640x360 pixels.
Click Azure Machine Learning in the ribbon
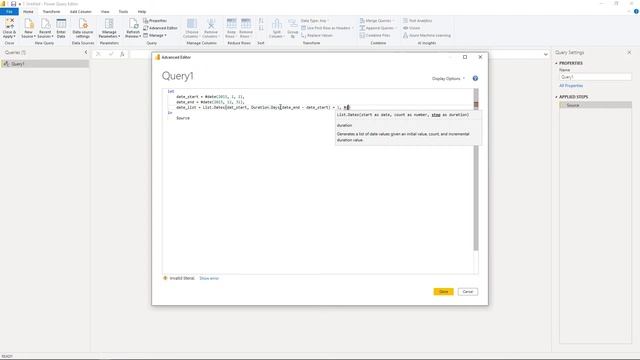coord(427,36)
